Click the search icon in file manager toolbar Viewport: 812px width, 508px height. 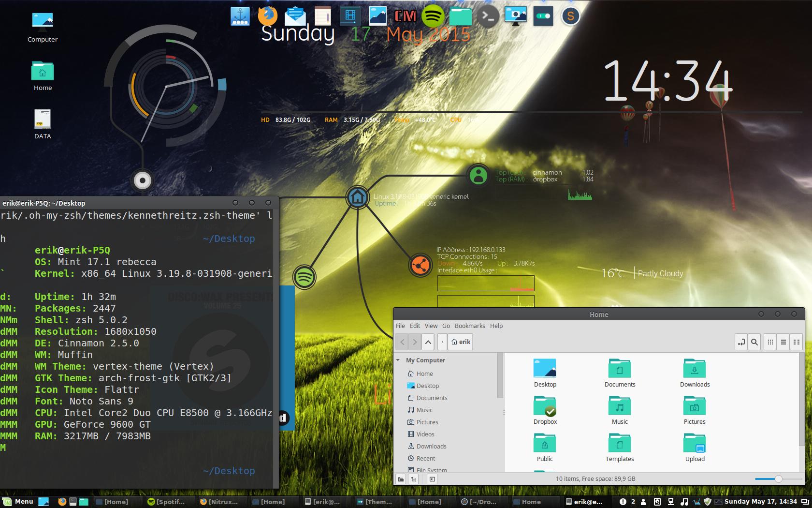[x=754, y=342]
